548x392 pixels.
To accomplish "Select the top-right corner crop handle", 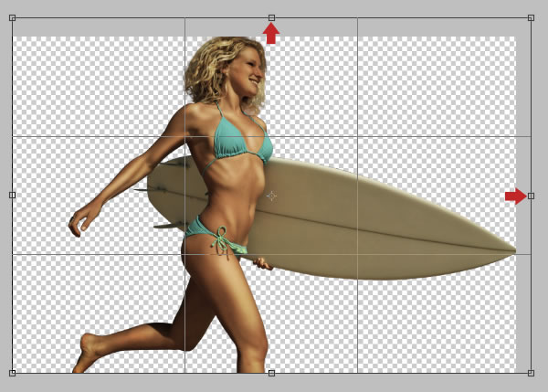I will click(531, 18).
